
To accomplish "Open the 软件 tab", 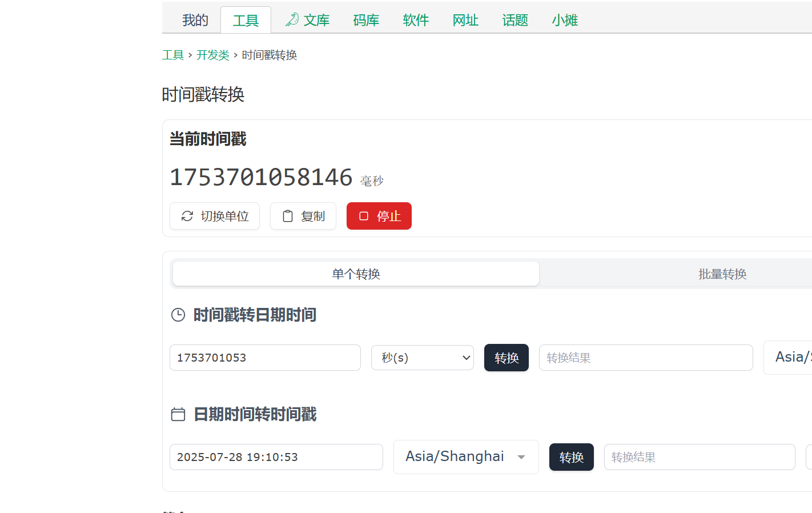I will tap(416, 20).
